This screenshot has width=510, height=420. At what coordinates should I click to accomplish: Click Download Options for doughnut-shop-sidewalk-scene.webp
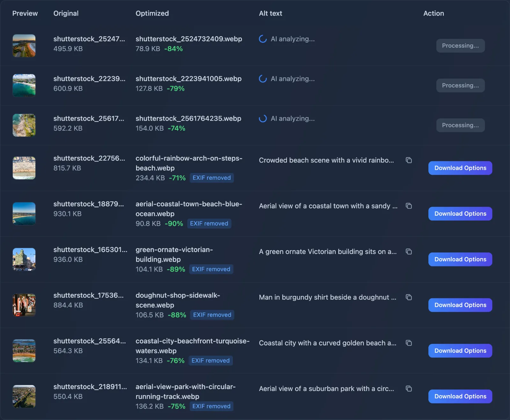pos(460,305)
